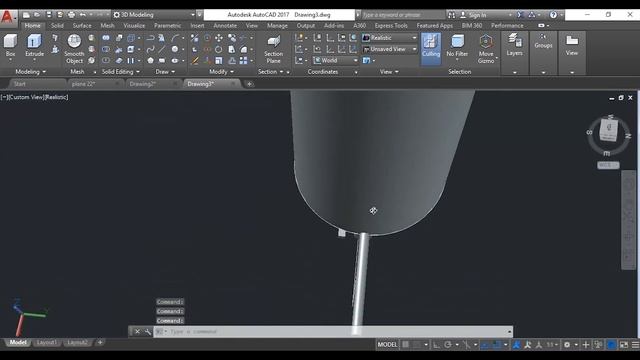Go to the Start file tab
Image resolution: width=640 pixels, height=360 pixels.
tap(20, 84)
